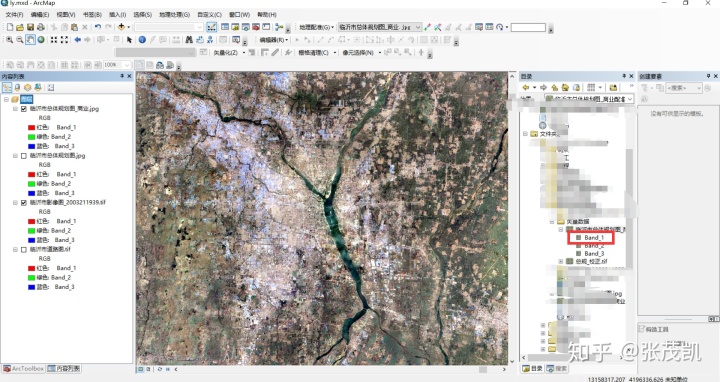Open the 编辑(E) menu
Screen dimensions: 720x382
click(x=40, y=15)
